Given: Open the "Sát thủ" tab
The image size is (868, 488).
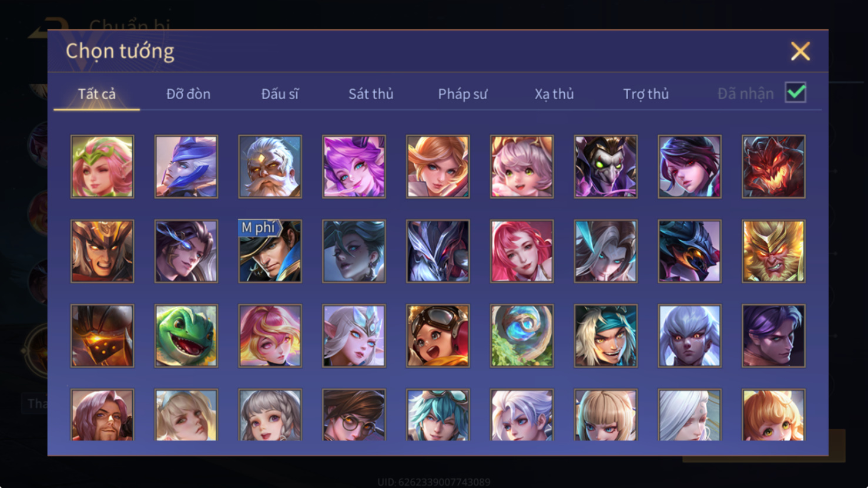Looking at the screenshot, I should point(371,94).
